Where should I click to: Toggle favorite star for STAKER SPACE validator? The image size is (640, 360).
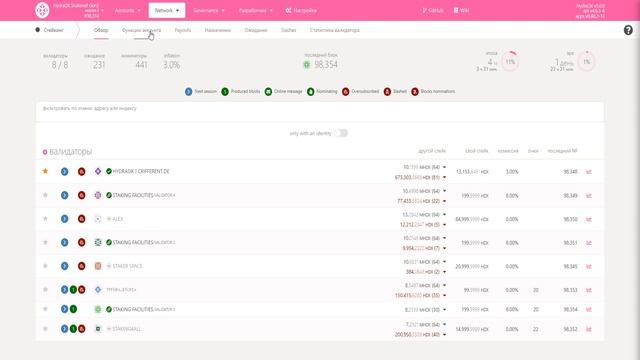(x=45, y=266)
